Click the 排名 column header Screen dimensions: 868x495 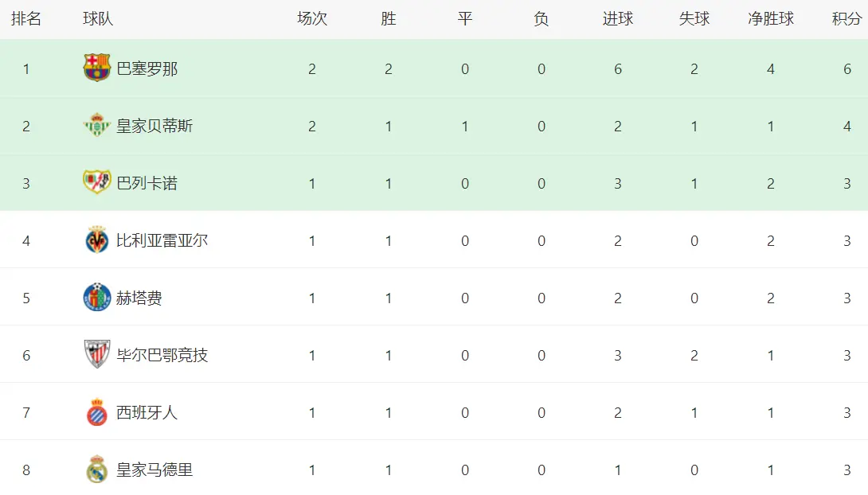[26, 19]
